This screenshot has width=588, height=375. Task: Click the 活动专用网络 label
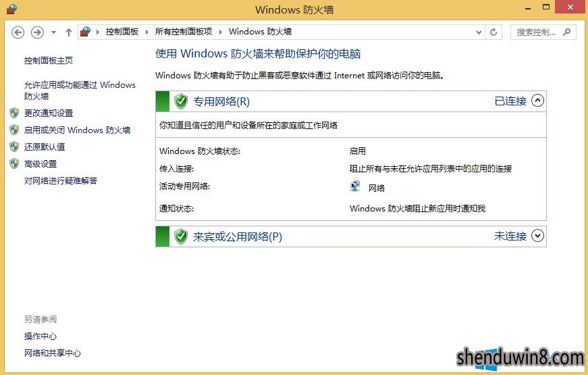click(x=184, y=186)
